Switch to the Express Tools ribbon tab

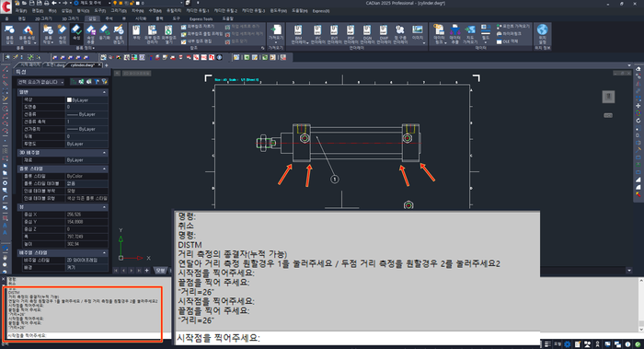[201, 19]
